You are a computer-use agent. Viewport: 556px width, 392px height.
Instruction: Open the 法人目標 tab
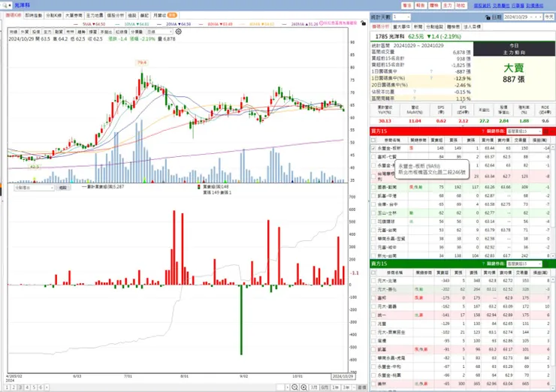click(473, 27)
